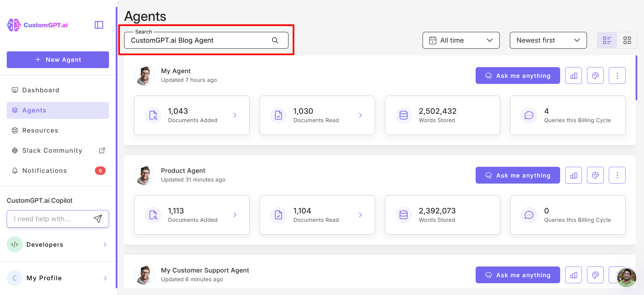Click the Search agents input field
Viewport: 644px width, 295px height.
[206, 40]
